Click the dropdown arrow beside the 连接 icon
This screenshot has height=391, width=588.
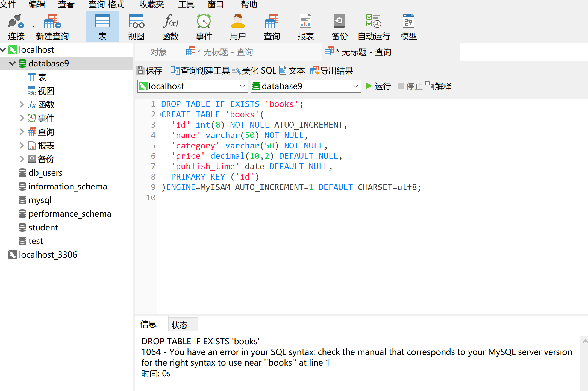point(33,27)
